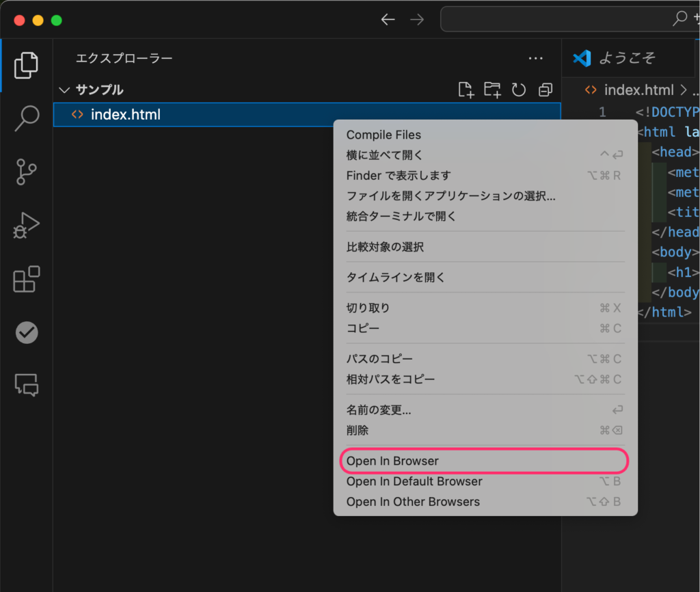This screenshot has height=592, width=700.
Task: Open the Explorer view in activity bar
Action: point(27,64)
